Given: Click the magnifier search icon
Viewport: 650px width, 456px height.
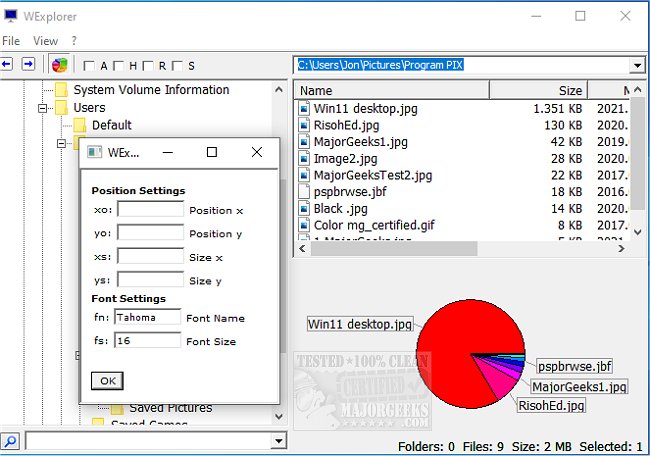Looking at the screenshot, I should [x=10, y=441].
